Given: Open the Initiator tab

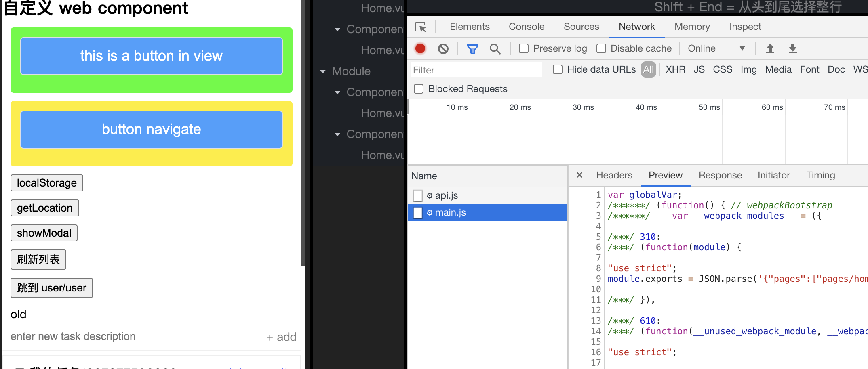Looking at the screenshot, I should coord(774,175).
